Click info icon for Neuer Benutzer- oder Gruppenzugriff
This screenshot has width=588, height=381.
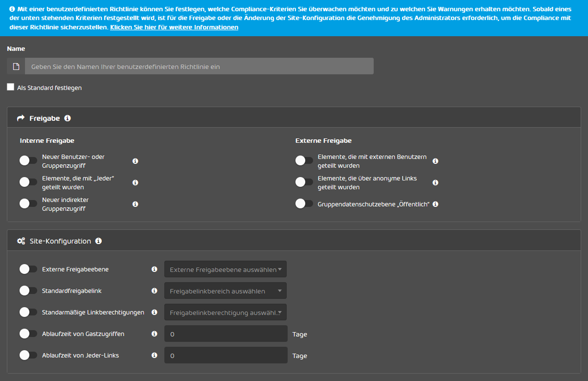point(136,161)
